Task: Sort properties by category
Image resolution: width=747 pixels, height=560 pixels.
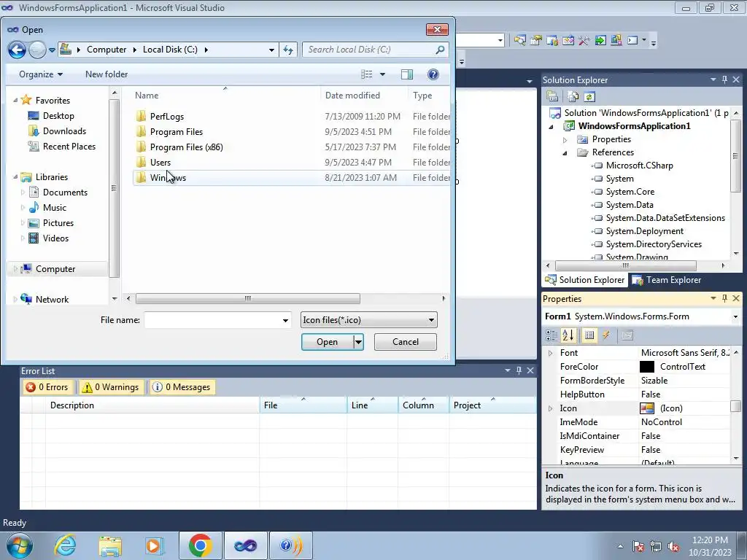Action: 551,335
